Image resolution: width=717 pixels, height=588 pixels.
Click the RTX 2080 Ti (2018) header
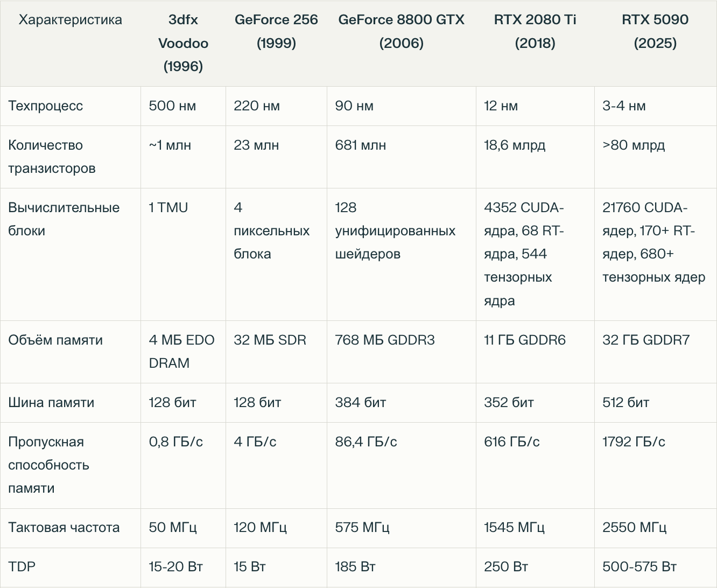click(x=535, y=31)
